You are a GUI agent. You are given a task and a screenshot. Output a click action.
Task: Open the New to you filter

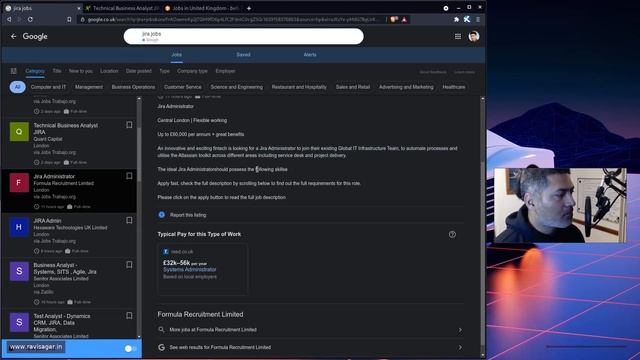[81, 71]
